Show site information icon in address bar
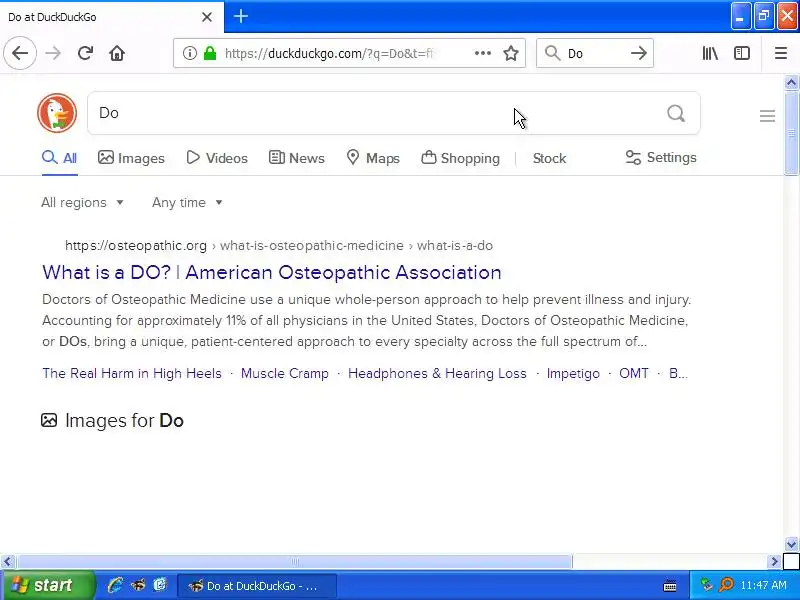 [190, 53]
